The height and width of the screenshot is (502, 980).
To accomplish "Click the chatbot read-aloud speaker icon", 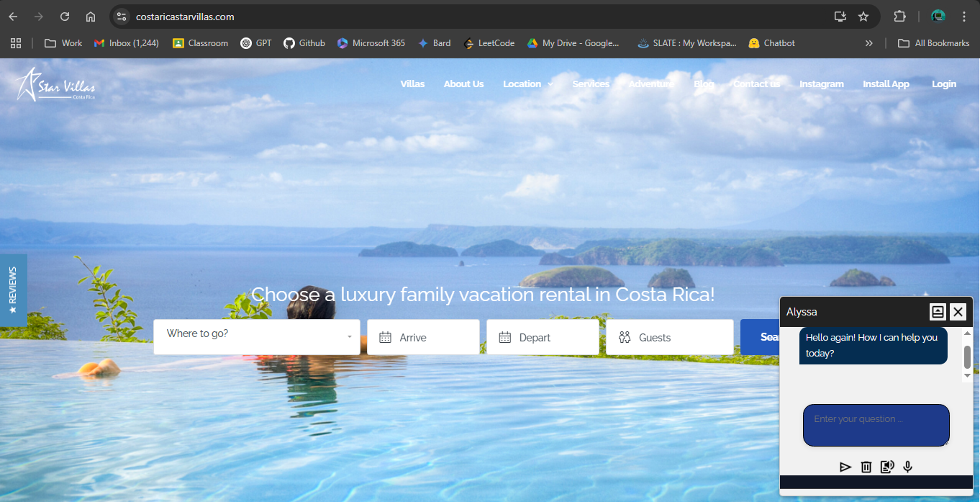I will tap(886, 467).
